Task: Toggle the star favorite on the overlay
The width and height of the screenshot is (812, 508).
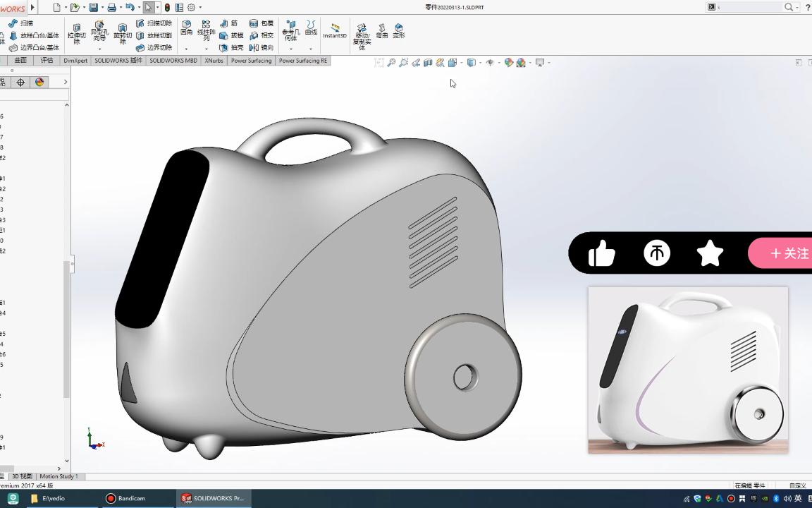Action: pyautogui.click(x=710, y=253)
